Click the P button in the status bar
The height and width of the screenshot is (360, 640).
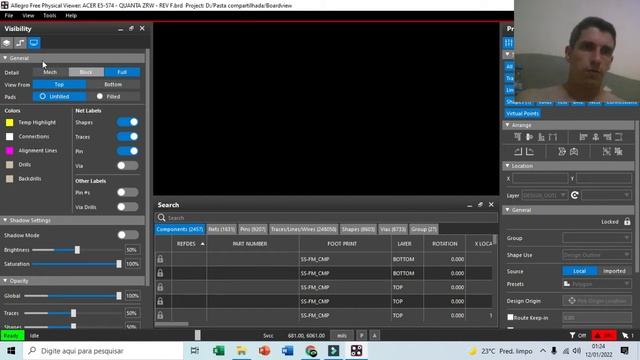(x=362, y=336)
